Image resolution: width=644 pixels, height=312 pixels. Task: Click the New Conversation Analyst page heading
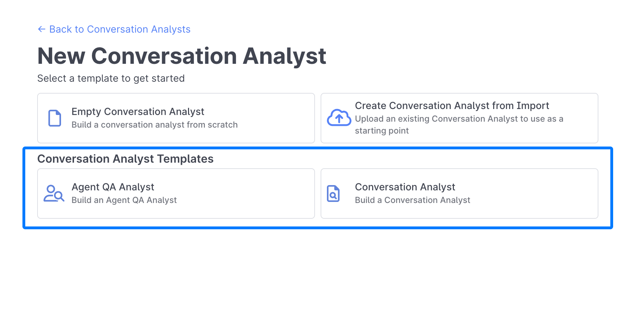point(182,56)
